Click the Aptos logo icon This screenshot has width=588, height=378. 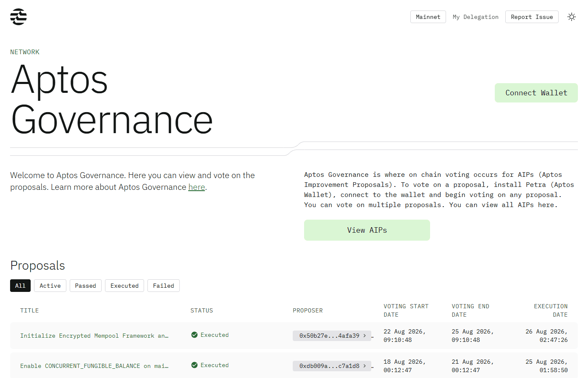(x=18, y=17)
